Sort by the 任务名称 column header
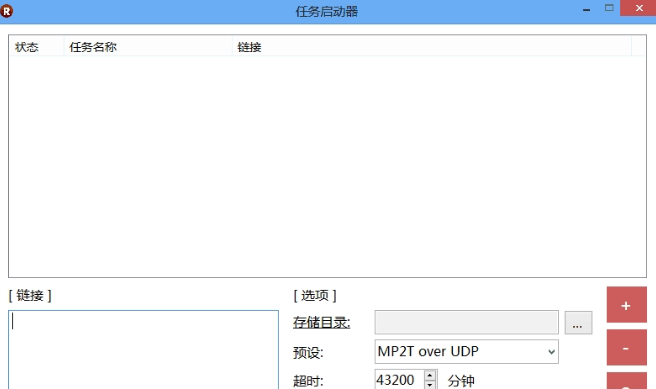 pyautogui.click(x=148, y=47)
